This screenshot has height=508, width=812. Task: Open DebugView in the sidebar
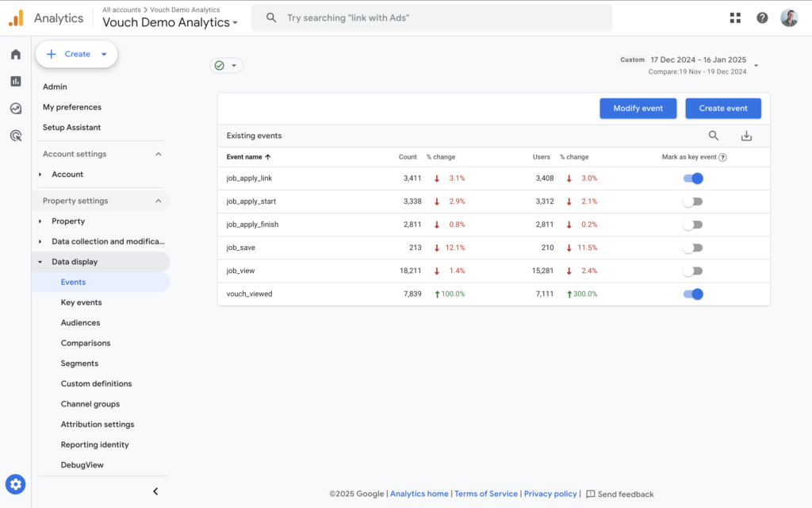[x=82, y=465]
